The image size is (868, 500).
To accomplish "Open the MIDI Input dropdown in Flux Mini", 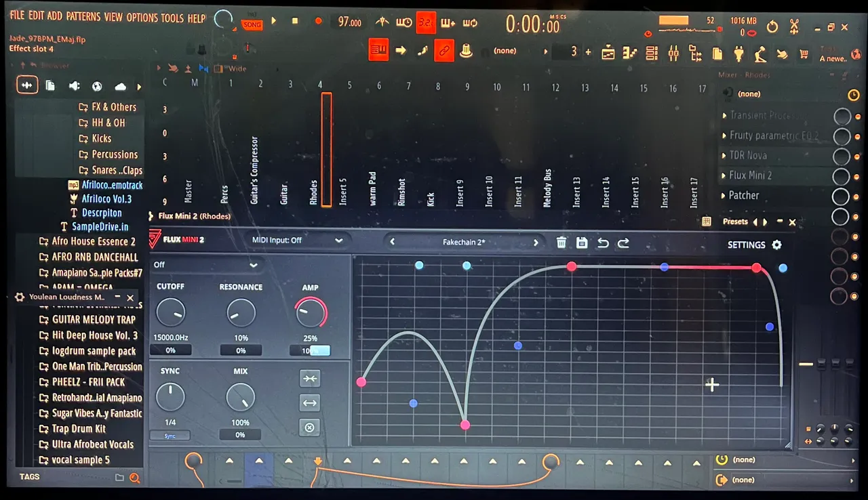I will tap(297, 240).
